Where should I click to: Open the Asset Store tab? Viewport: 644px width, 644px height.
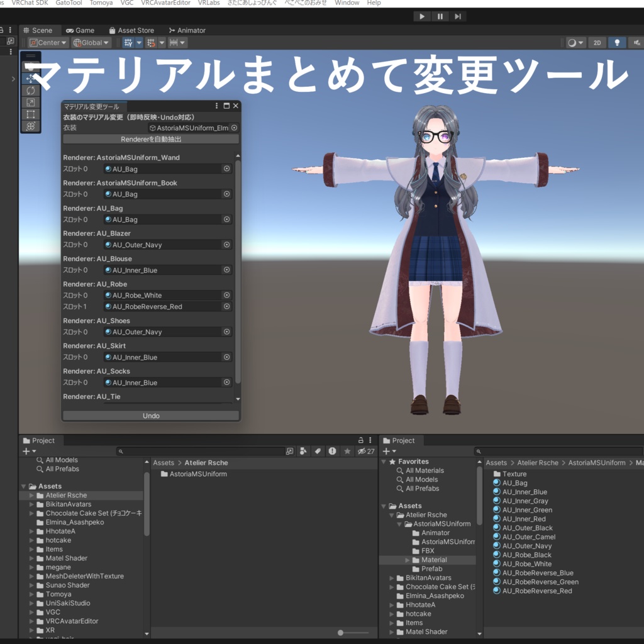pos(131,30)
